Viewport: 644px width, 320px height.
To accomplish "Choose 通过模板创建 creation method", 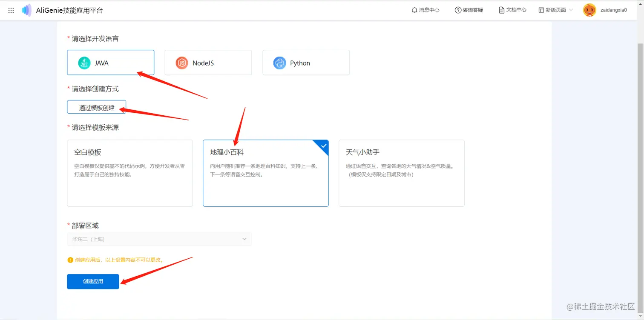I will (x=97, y=107).
